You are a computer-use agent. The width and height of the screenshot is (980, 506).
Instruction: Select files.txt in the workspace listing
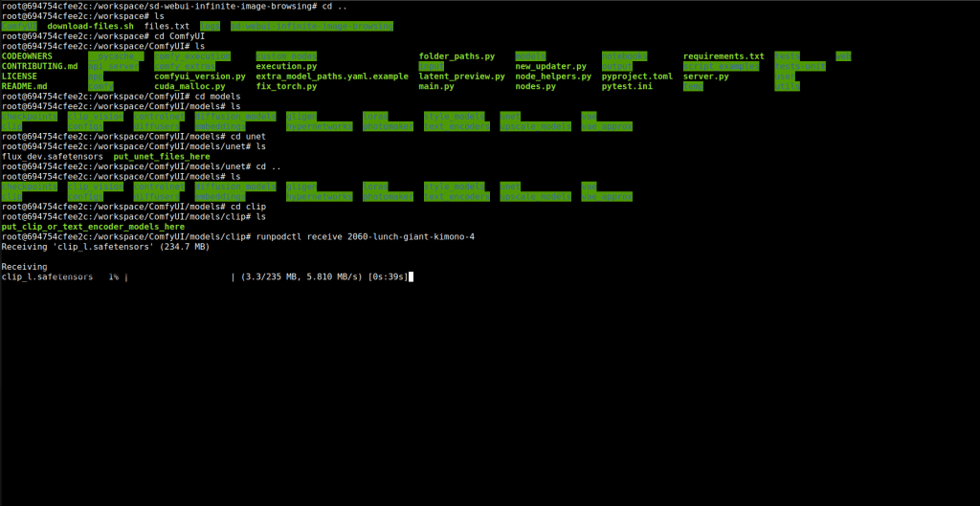pos(167,26)
